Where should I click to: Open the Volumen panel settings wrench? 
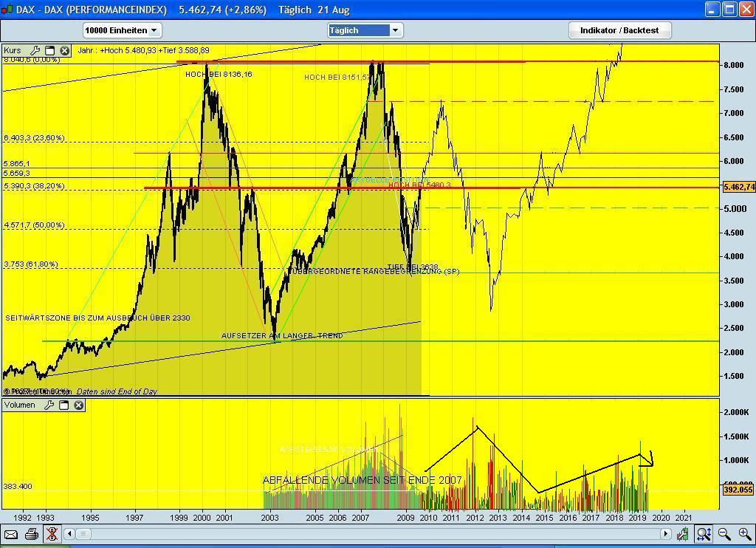(x=50, y=405)
